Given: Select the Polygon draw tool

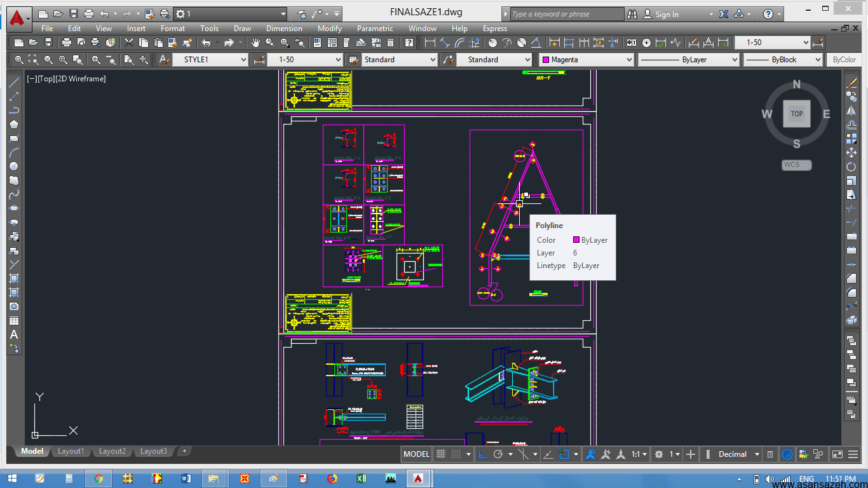Looking at the screenshot, I should (13, 125).
